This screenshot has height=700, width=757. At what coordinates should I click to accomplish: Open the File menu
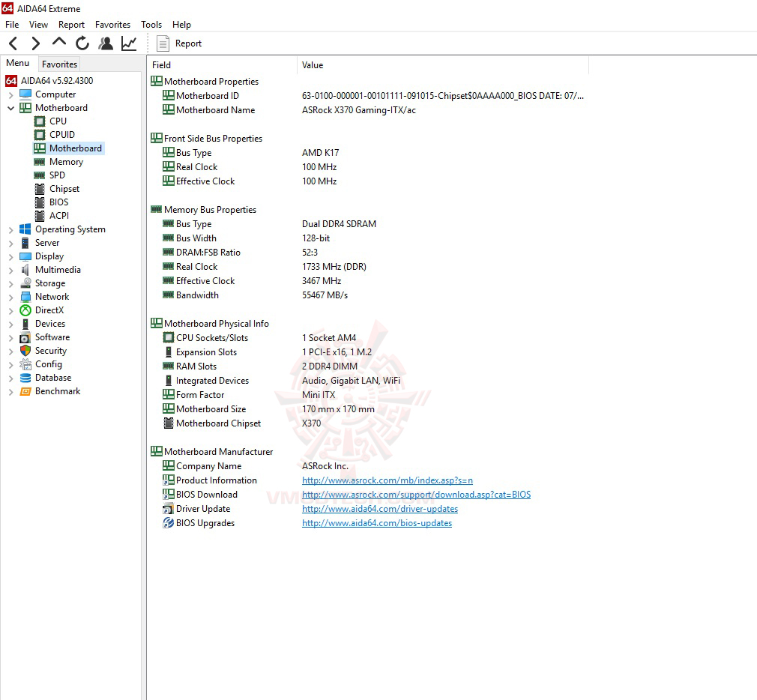12,25
